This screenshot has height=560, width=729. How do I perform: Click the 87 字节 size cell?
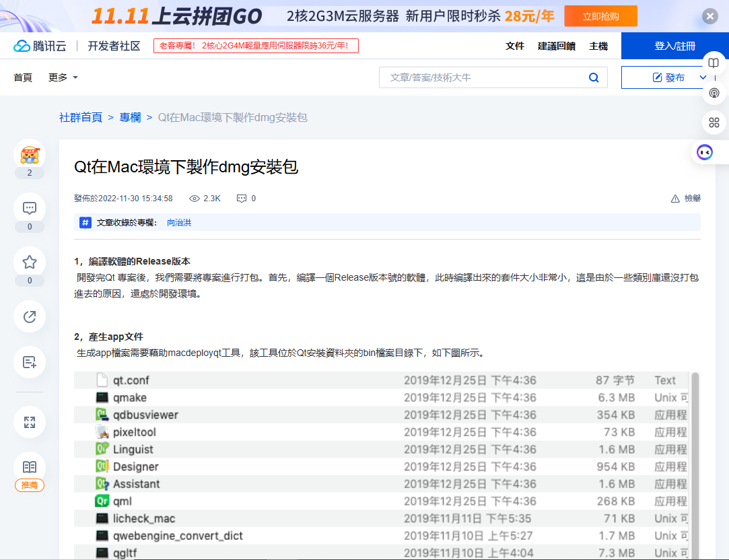pyautogui.click(x=615, y=380)
